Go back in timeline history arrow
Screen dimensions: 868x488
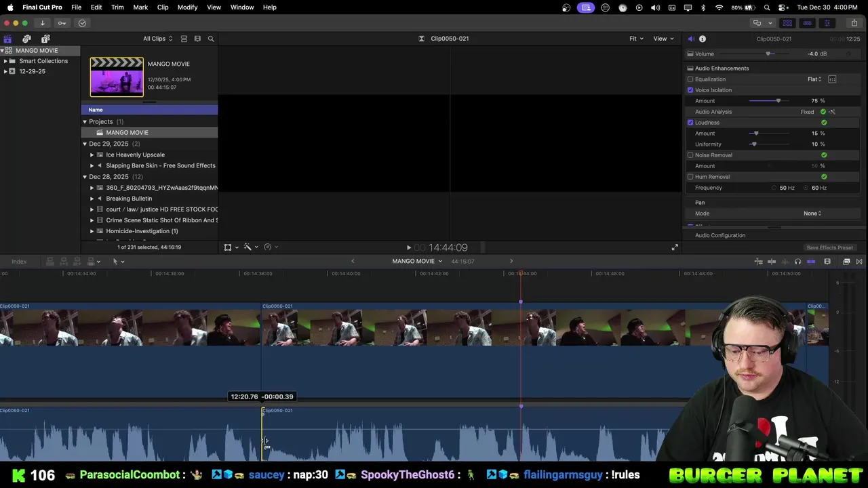click(x=353, y=262)
